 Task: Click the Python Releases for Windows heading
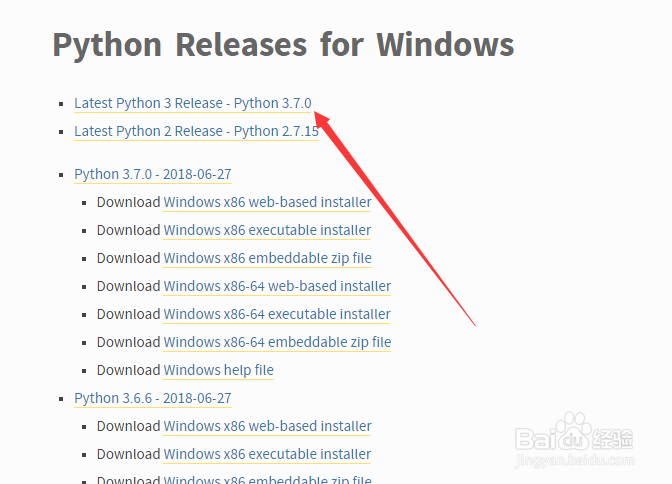coord(283,45)
